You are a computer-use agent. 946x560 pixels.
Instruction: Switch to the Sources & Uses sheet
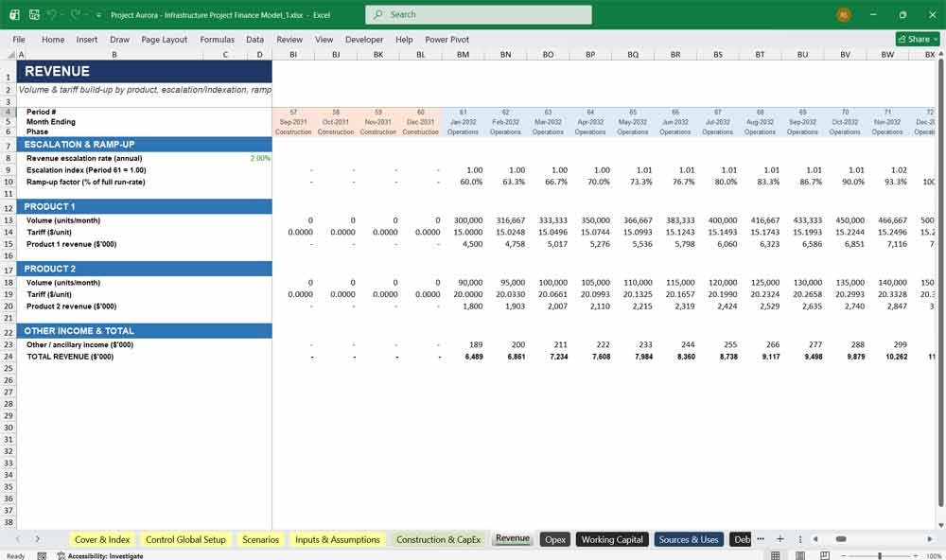(x=689, y=539)
